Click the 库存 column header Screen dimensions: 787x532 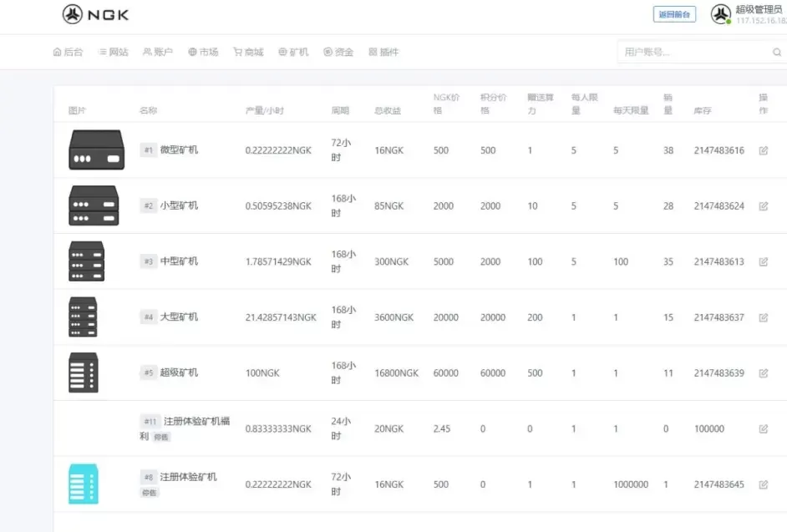703,110
